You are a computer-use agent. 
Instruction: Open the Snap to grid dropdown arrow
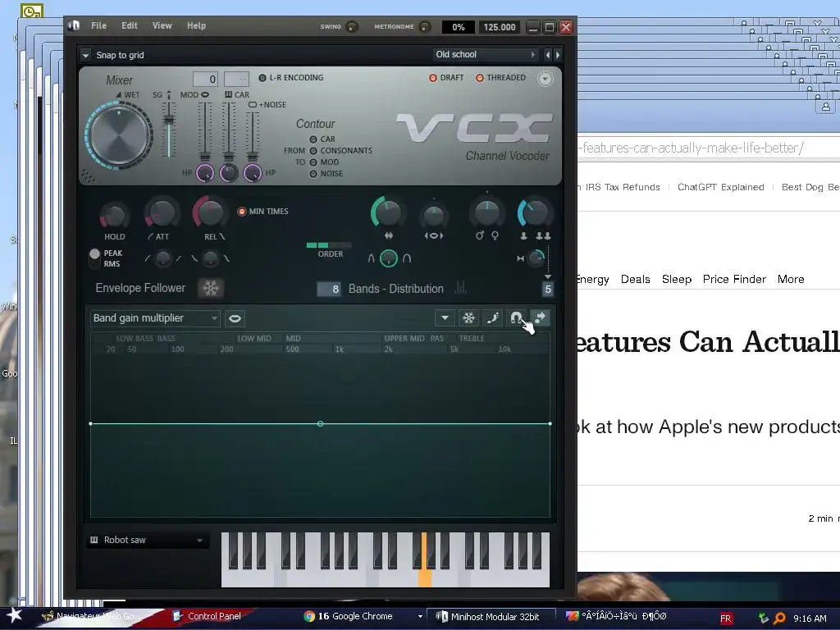point(85,55)
